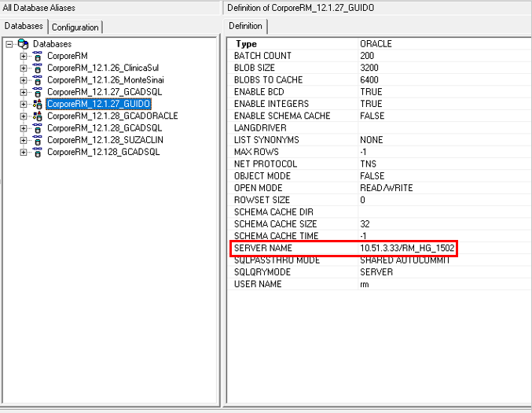This screenshot has height=413, width=532.
Task: Click the ENABLE INTEGERS value TRUE
Action: [371, 104]
